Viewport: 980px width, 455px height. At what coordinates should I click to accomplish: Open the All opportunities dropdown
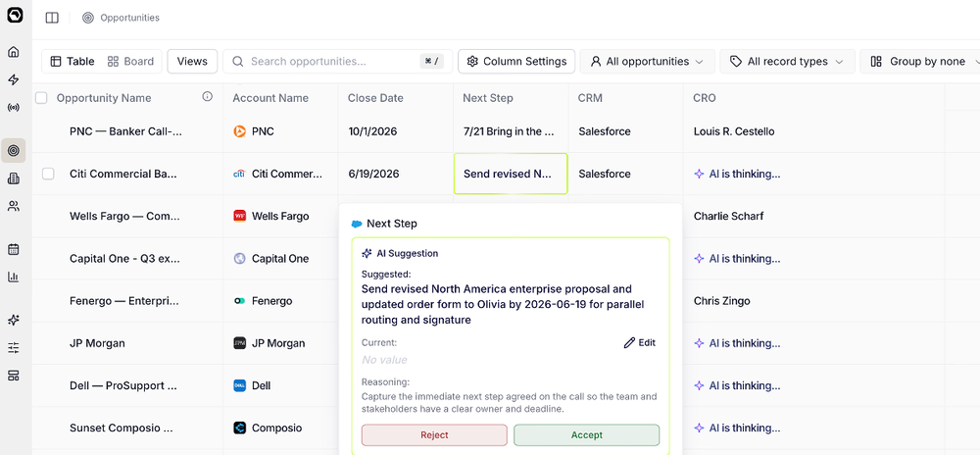[648, 61]
